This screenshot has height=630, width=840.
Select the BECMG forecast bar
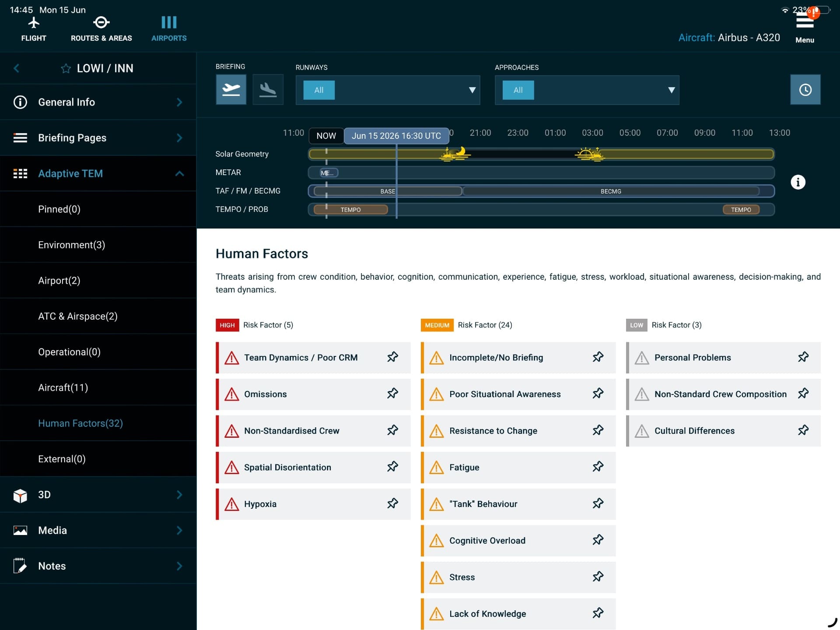coord(611,191)
